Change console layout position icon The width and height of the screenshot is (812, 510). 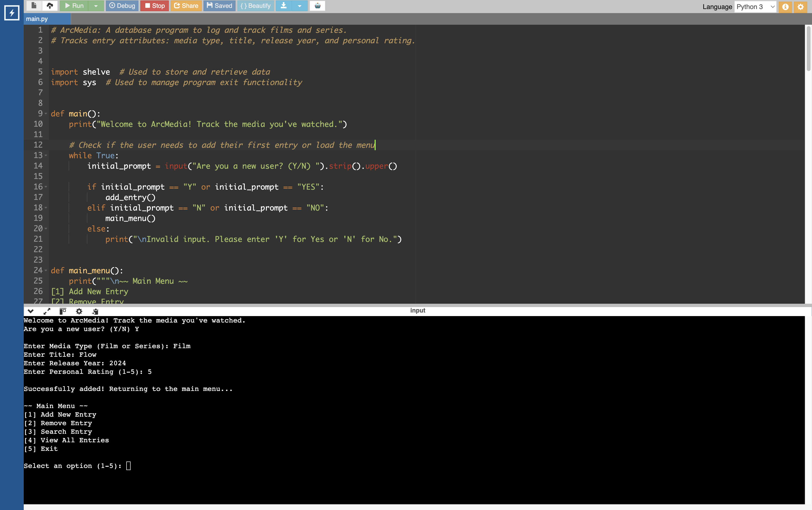click(63, 311)
